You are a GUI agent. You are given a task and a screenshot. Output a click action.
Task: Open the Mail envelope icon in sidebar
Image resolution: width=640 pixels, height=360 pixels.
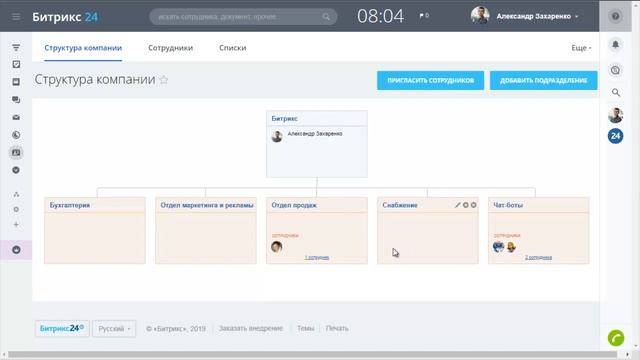tap(16, 118)
